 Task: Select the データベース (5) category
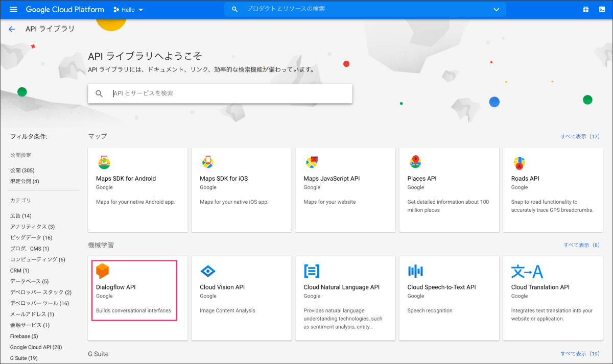(29, 281)
